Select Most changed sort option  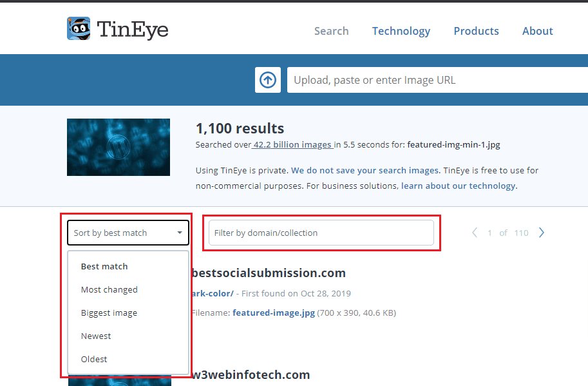tap(109, 289)
